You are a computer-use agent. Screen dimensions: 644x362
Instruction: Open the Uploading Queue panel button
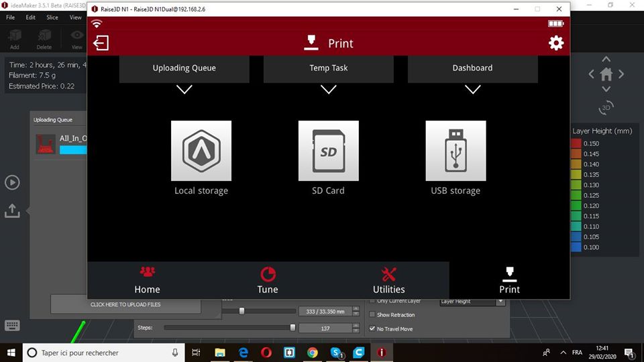pyautogui.click(x=184, y=68)
